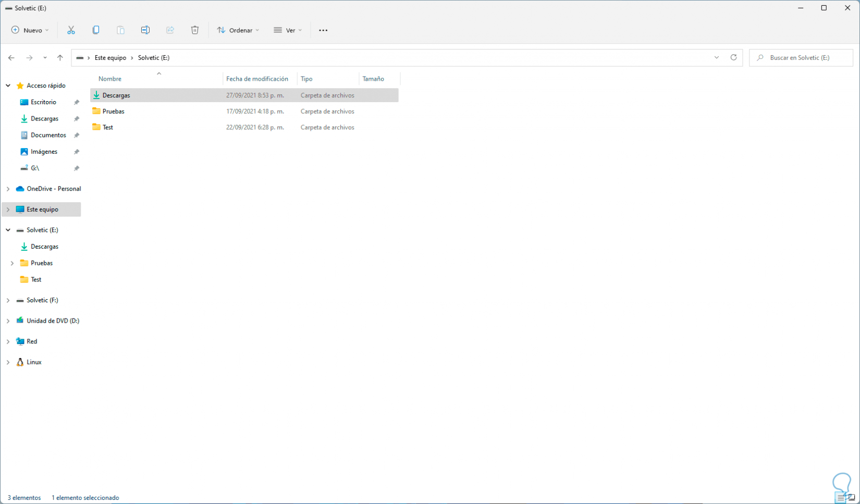Click the Copy icon in toolbar
The width and height of the screenshot is (860, 504).
[x=96, y=30]
